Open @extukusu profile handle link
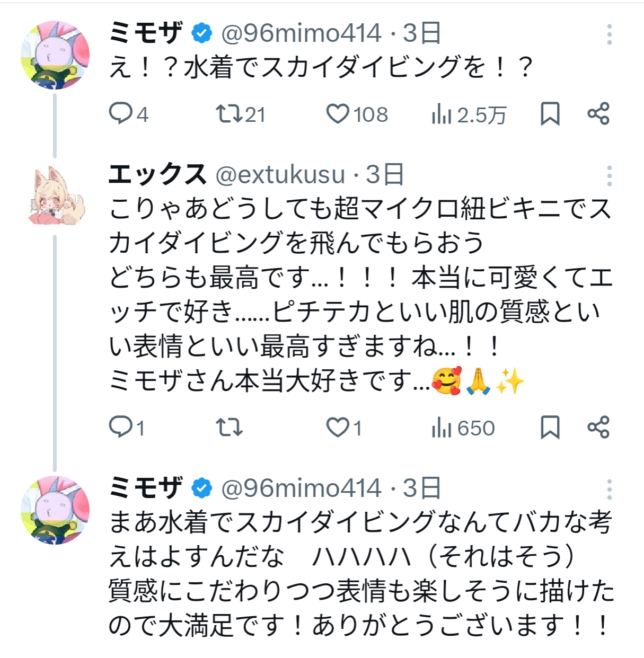The image size is (644, 658). coord(280,175)
